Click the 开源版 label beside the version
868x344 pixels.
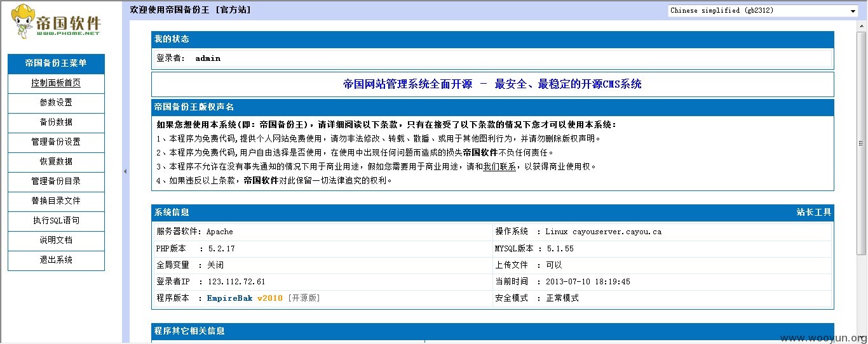point(304,298)
